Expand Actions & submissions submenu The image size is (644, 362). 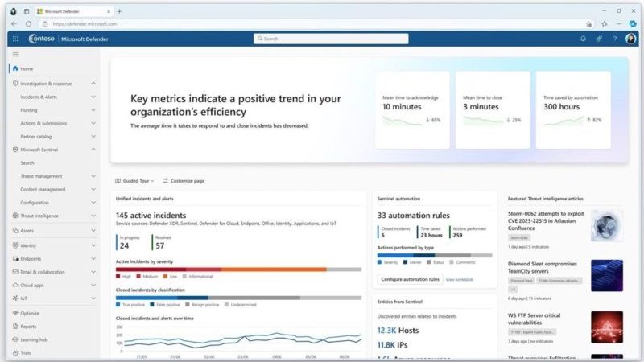tap(93, 123)
